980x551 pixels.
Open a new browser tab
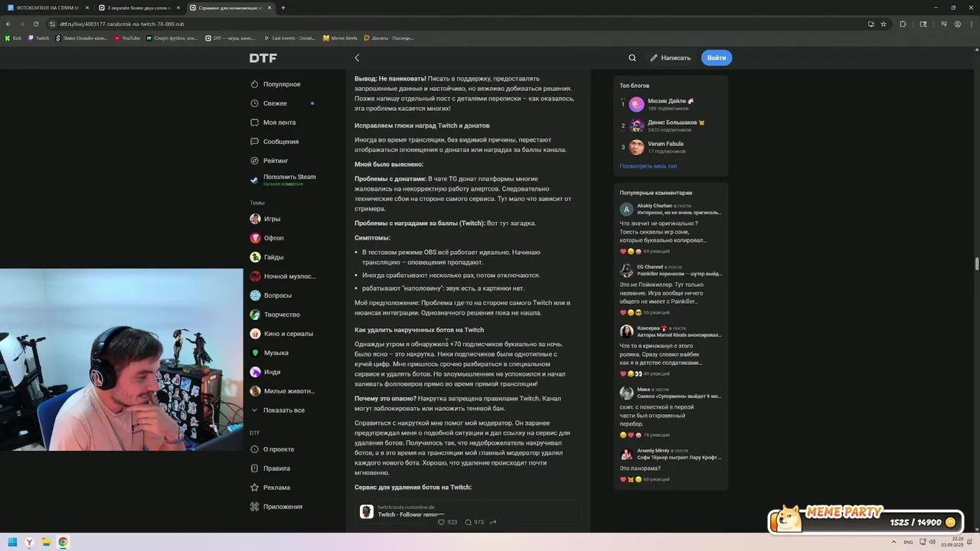point(283,8)
